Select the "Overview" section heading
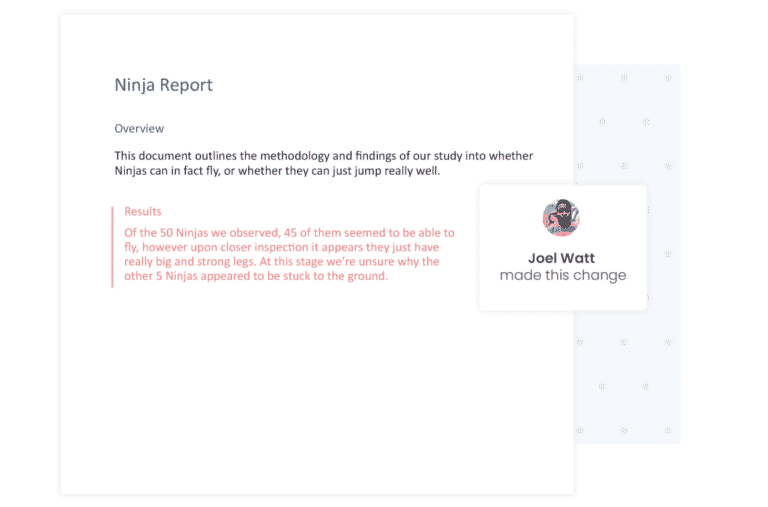 (139, 129)
